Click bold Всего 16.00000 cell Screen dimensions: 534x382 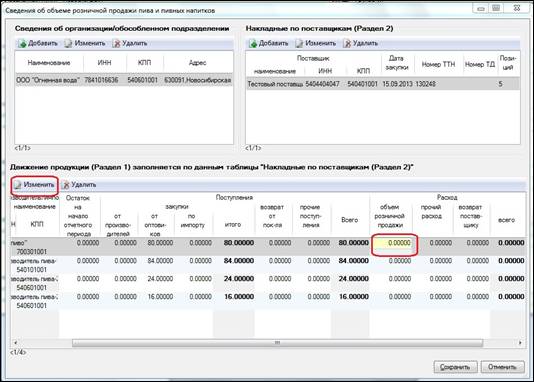354,297
